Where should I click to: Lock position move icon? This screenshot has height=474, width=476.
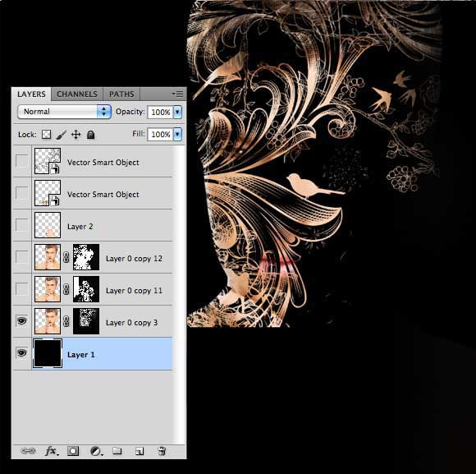click(76, 134)
